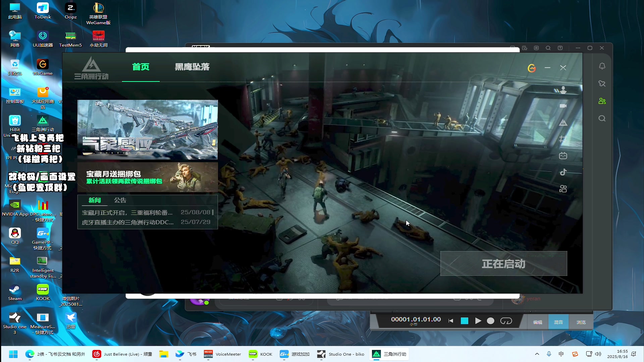The height and width of the screenshot is (362, 644).
Task: Click the Delta Force launcher logo
Action: tap(91, 68)
